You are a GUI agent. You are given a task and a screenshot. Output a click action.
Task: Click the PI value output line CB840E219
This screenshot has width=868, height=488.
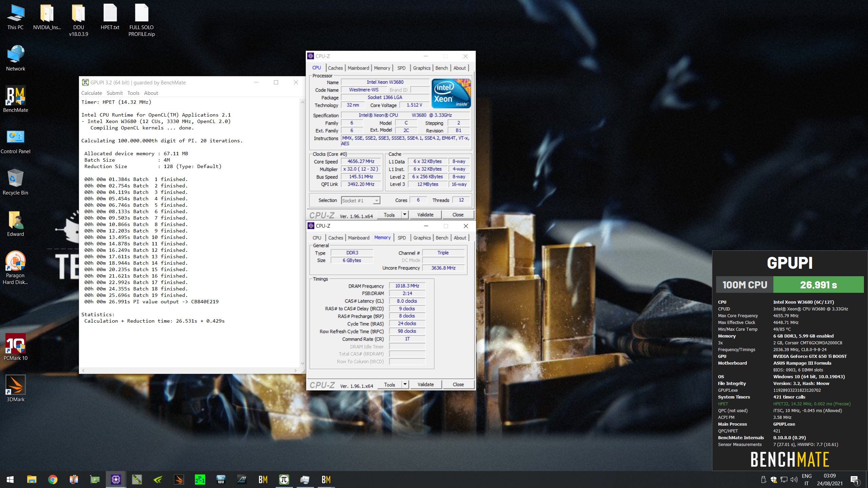click(152, 302)
